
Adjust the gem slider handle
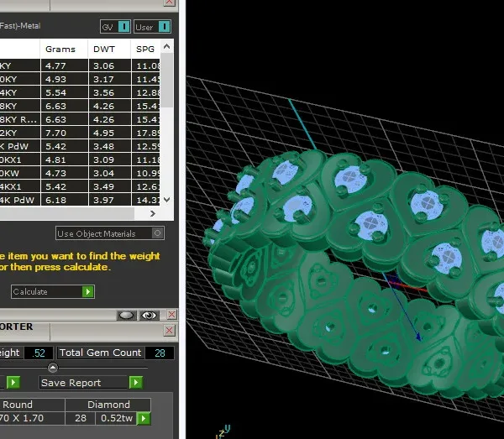[53, 368]
